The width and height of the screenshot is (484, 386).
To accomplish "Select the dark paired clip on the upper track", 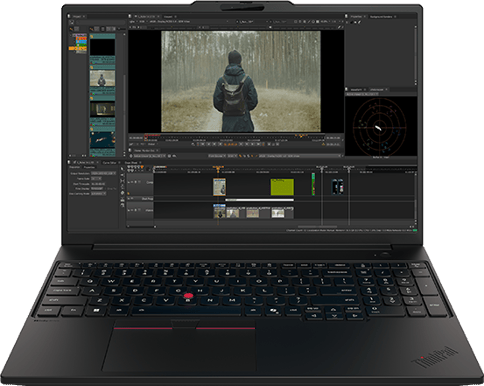I will click(337, 186).
